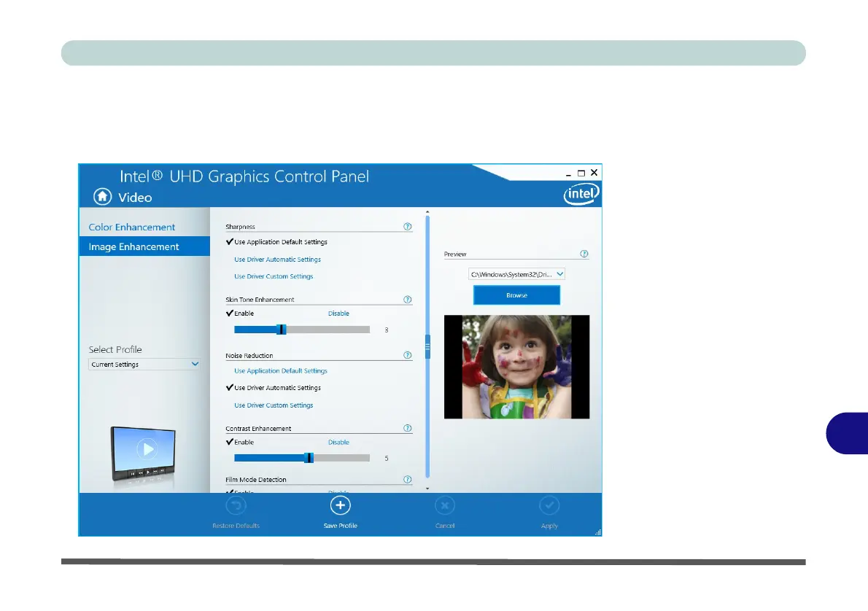Click the Cancel X icon
Screen dimensions: 868x611
pyautogui.click(x=445, y=505)
